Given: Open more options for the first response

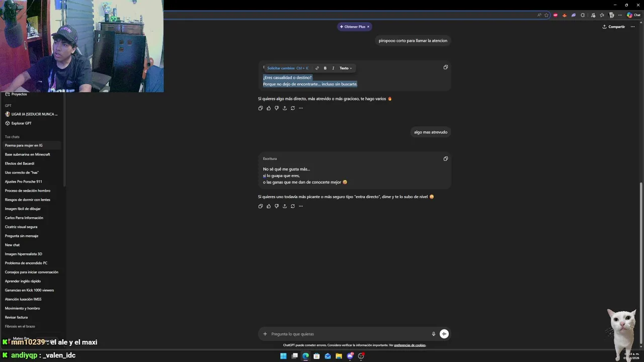Looking at the screenshot, I should 301,108.
